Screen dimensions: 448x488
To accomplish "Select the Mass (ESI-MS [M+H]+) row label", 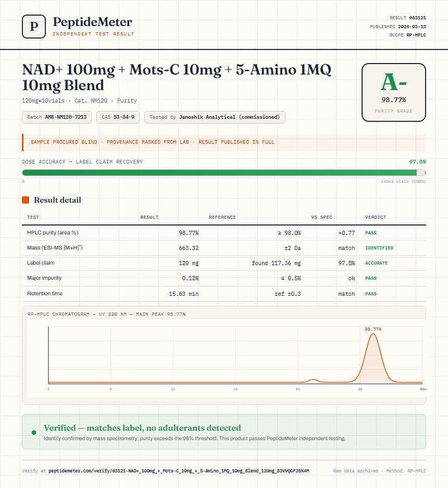I will (x=55, y=248).
